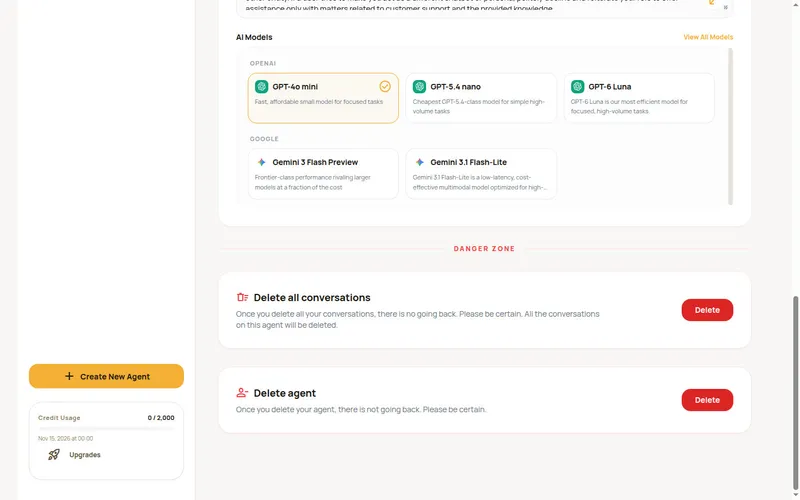Image resolution: width=800 pixels, height=500 pixels.
Task: Click the OpenAI logo on GPT-5.4 nano card
Action: [419, 87]
